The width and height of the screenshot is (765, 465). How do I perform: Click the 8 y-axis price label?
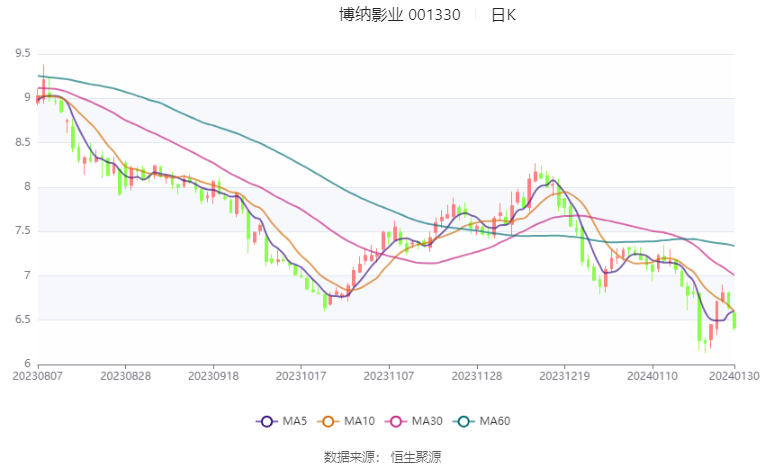coord(27,186)
